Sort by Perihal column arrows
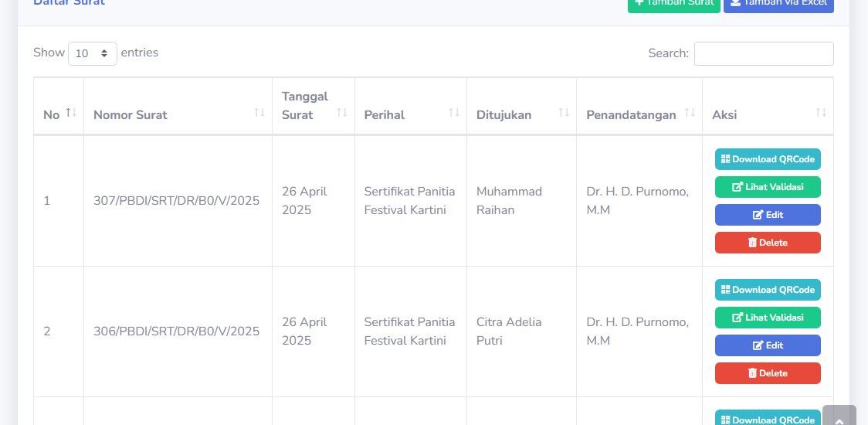868x425 pixels. pyautogui.click(x=454, y=113)
